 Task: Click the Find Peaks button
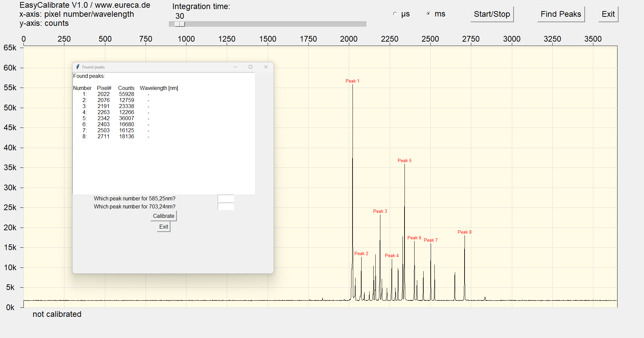pyautogui.click(x=561, y=14)
